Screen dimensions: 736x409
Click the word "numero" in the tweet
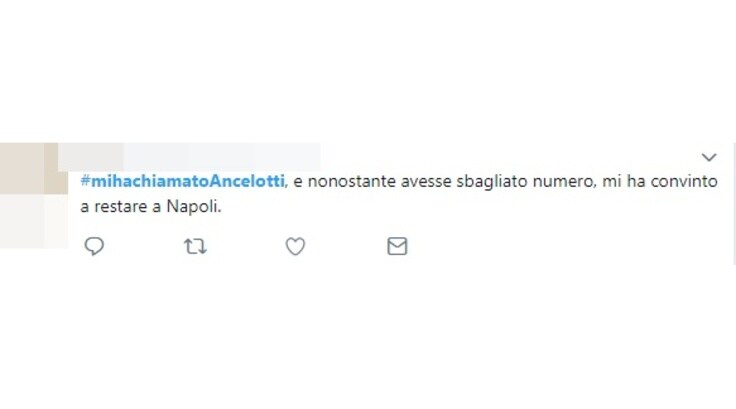coord(564,181)
